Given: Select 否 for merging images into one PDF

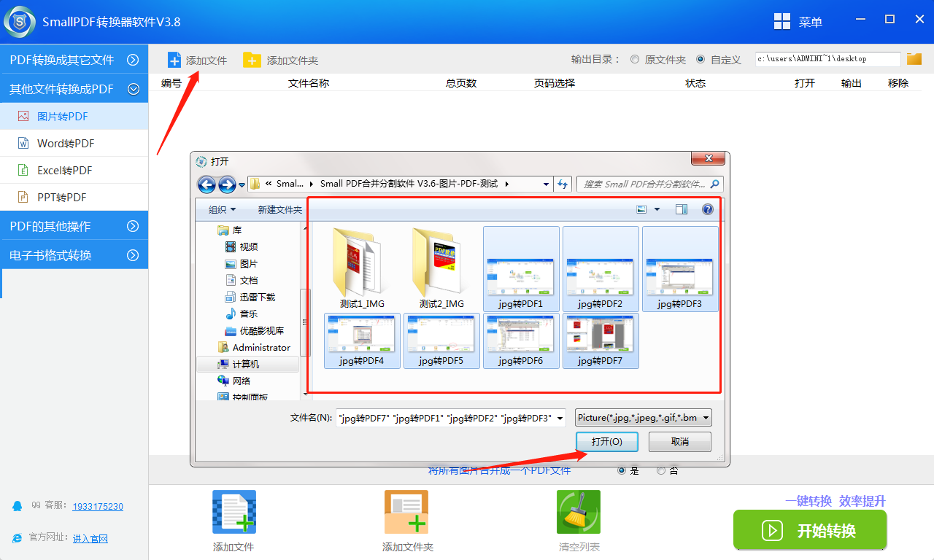Looking at the screenshot, I should click(x=661, y=470).
